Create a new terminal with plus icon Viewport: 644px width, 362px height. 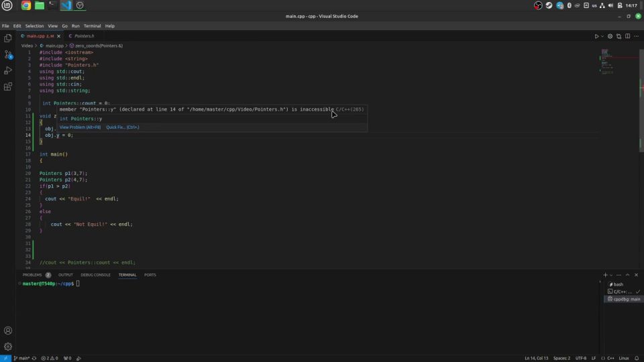[x=605, y=275]
